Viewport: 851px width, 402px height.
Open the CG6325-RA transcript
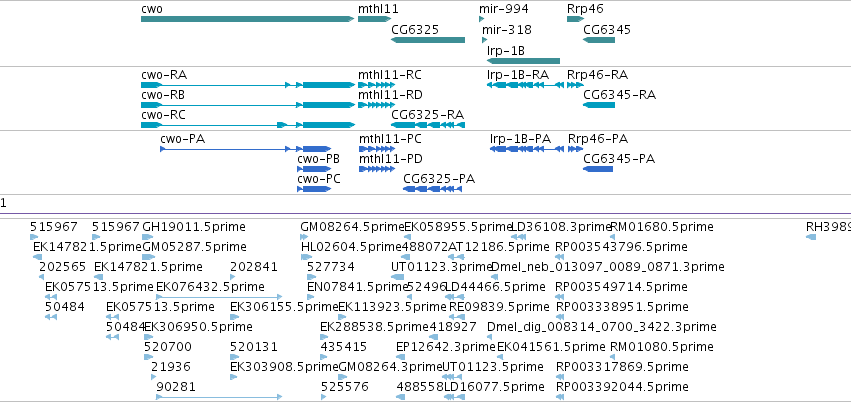click(x=428, y=125)
